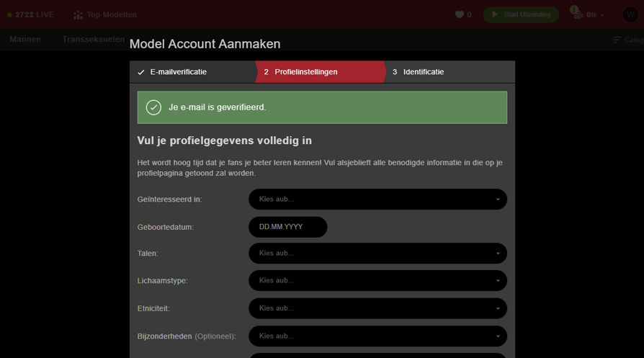644x358 pixels.
Task: Click the E-mailverificatie step checkmark
Action: [x=141, y=72]
